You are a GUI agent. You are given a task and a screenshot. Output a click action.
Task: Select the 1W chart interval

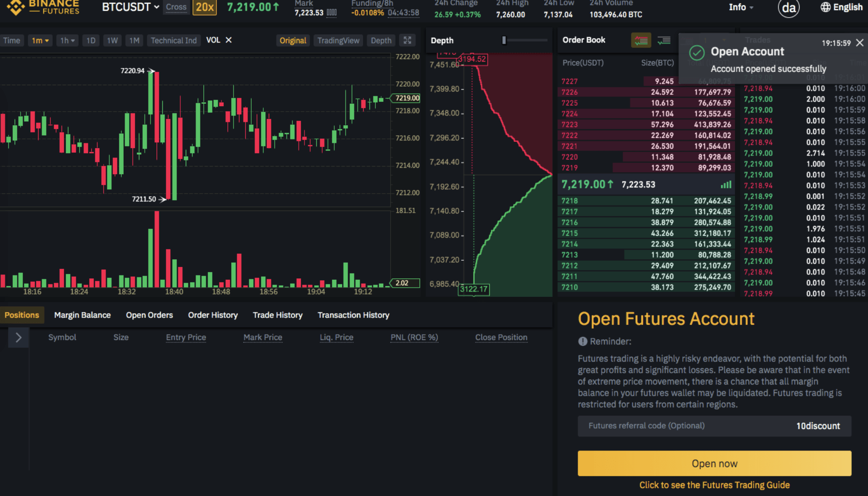(112, 41)
